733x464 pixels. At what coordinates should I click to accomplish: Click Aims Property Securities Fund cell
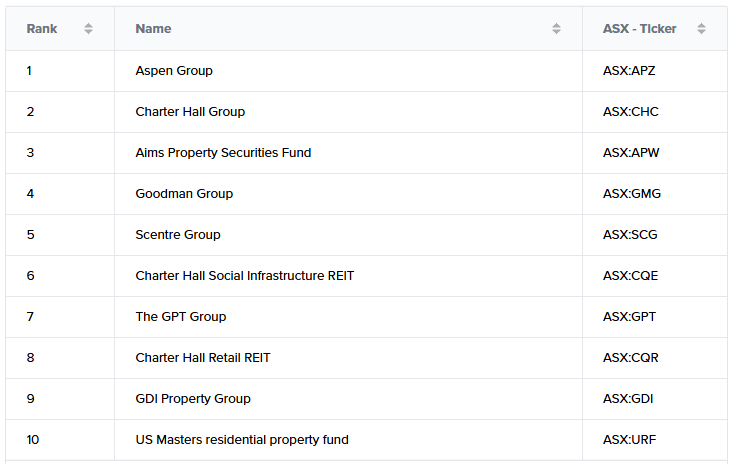pos(223,153)
